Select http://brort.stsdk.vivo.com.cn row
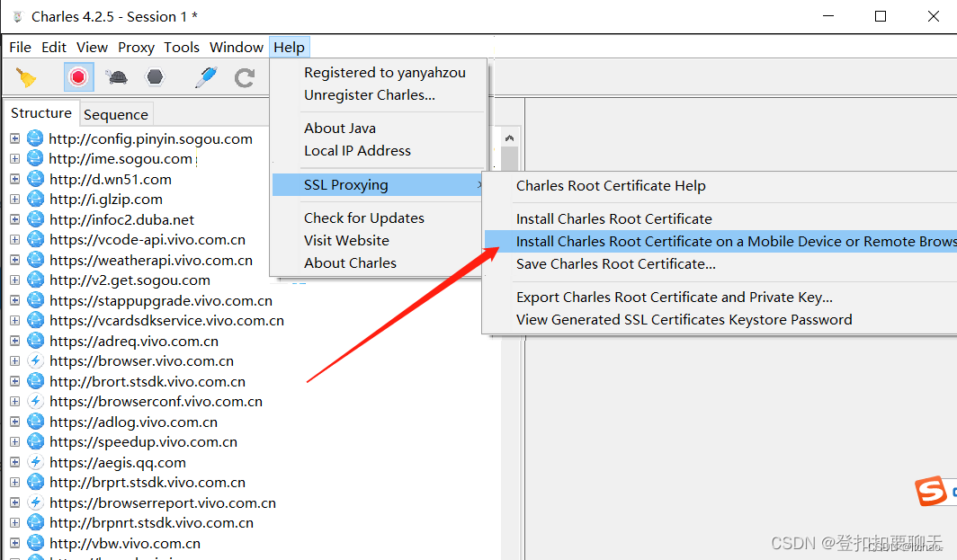The height and width of the screenshot is (560, 957). (x=148, y=382)
